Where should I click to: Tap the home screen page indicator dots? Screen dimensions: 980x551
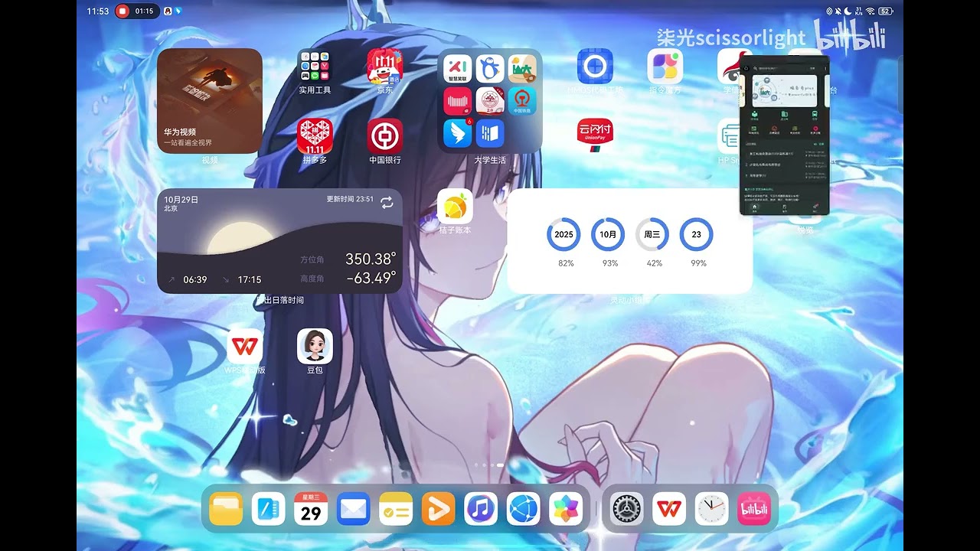pos(490,465)
